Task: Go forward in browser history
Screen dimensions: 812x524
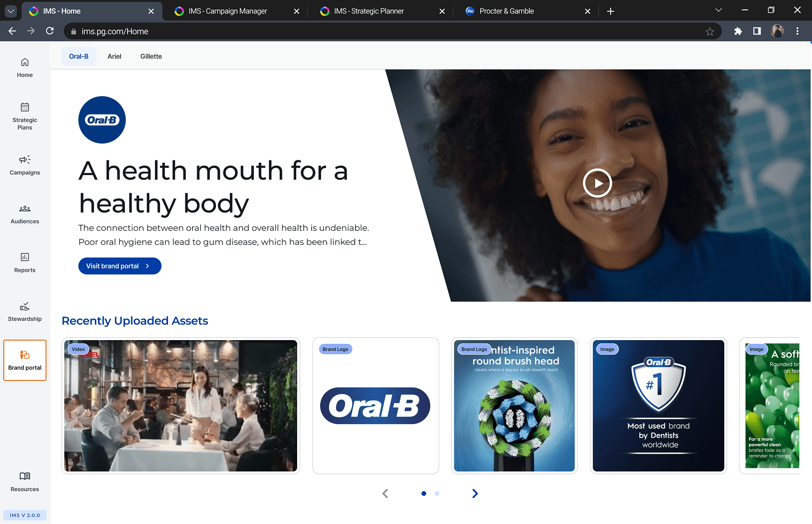Action: click(x=31, y=31)
